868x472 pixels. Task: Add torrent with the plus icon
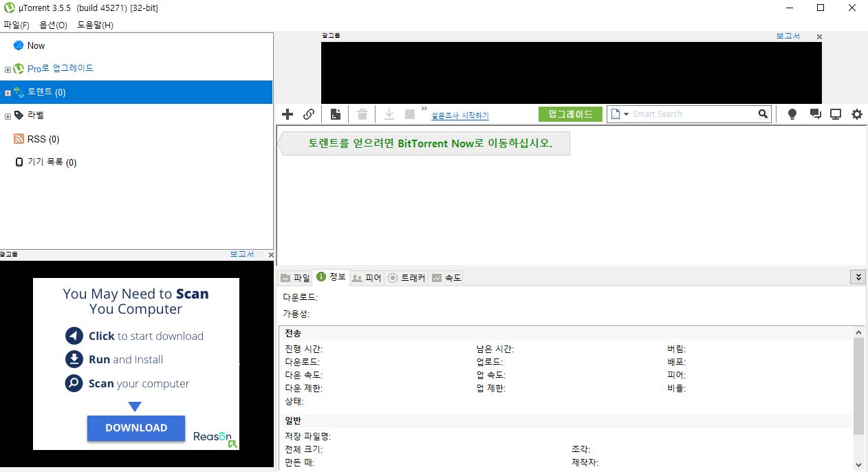tap(287, 114)
